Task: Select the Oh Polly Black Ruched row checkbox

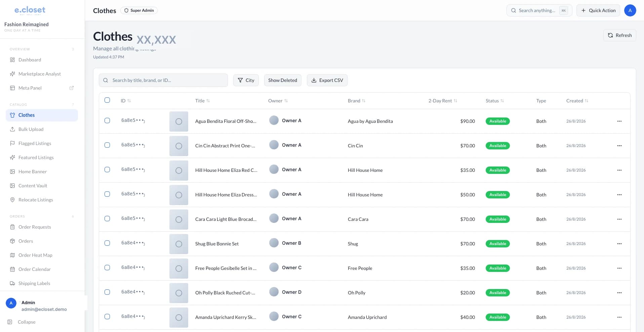Action: coord(107,292)
